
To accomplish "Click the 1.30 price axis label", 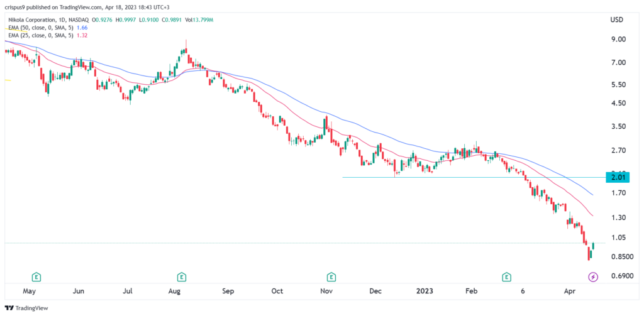I will pyautogui.click(x=618, y=217).
